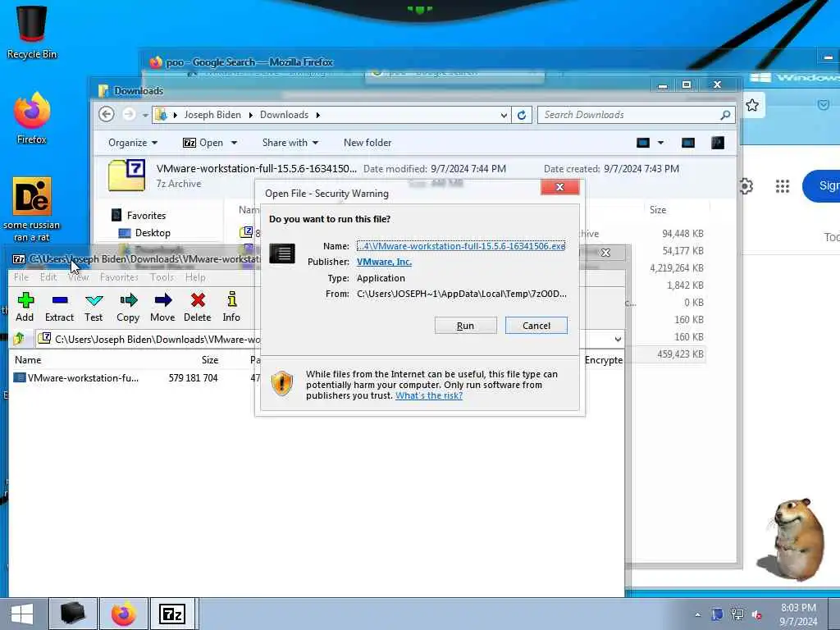
Task: Click the volume muted tray icon
Action: [757, 615]
